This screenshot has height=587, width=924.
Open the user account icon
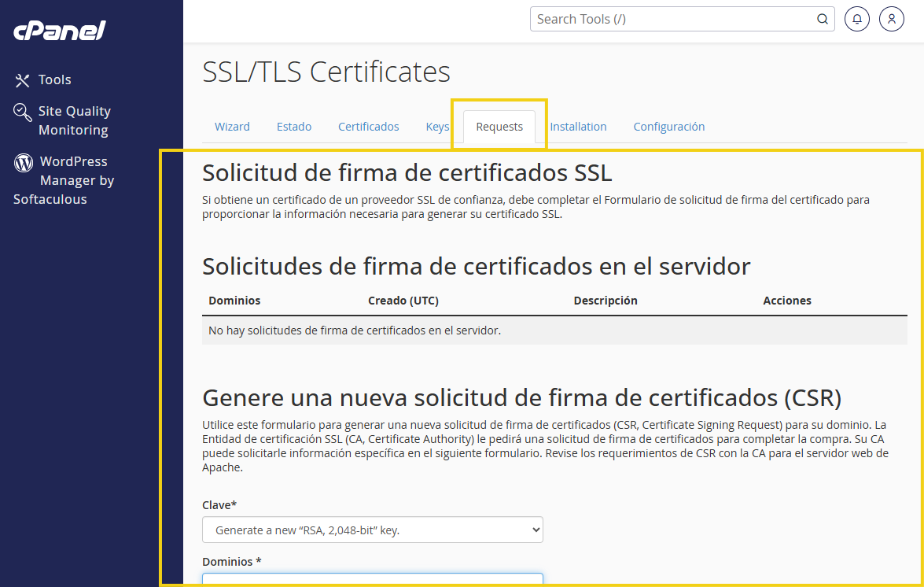point(892,19)
